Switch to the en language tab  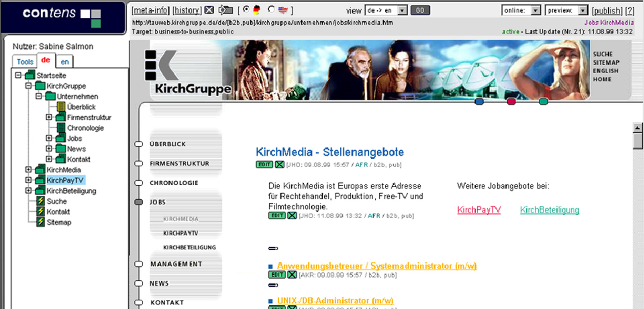(65, 62)
